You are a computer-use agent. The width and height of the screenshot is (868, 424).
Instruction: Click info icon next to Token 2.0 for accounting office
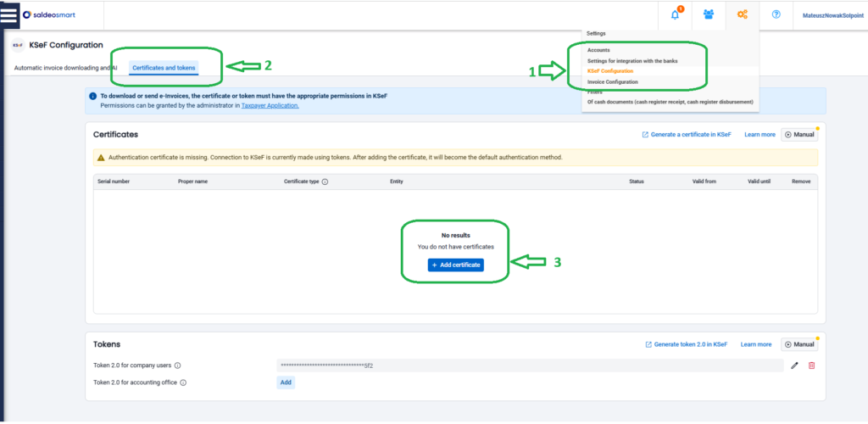click(183, 382)
